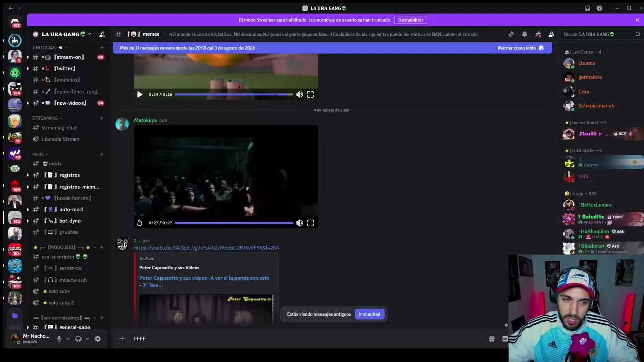Play the first video

140,94
